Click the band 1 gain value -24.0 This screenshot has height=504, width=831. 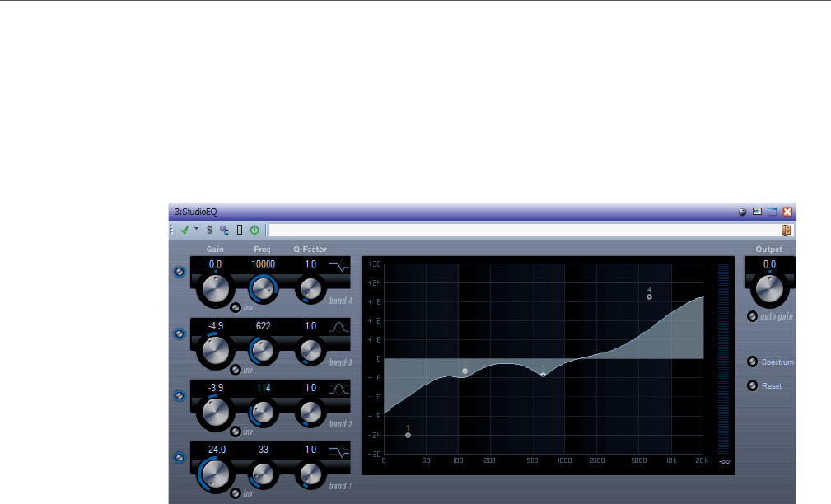[216, 450]
